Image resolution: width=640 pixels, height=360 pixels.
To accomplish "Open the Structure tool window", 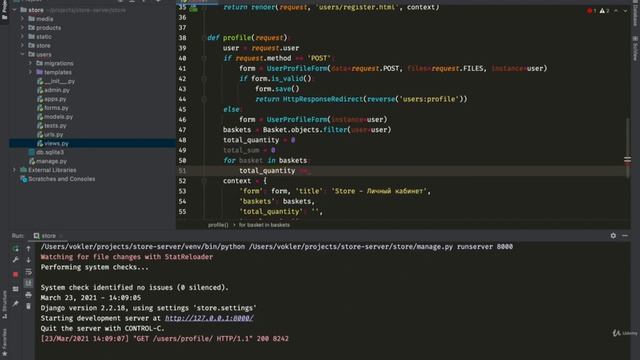I will pos(4,304).
